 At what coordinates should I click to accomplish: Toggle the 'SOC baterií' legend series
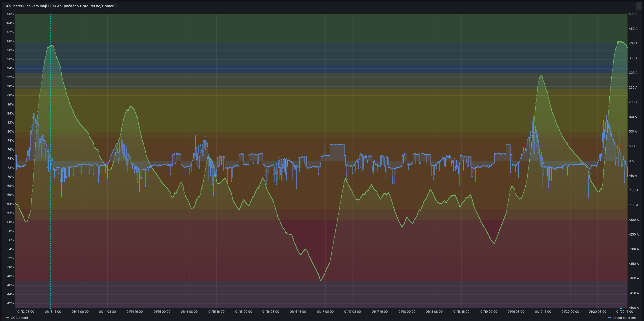[x=19, y=318]
